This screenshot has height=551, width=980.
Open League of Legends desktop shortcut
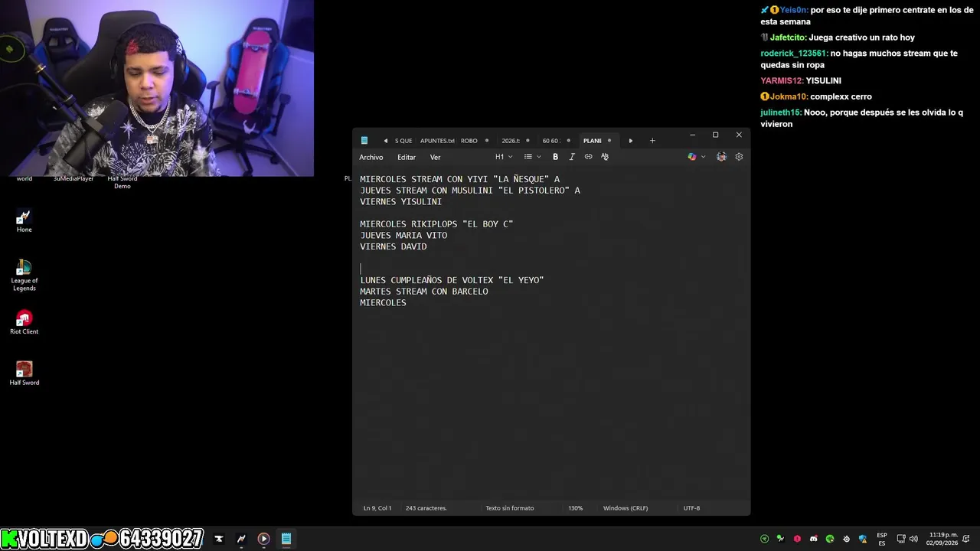[x=24, y=275]
